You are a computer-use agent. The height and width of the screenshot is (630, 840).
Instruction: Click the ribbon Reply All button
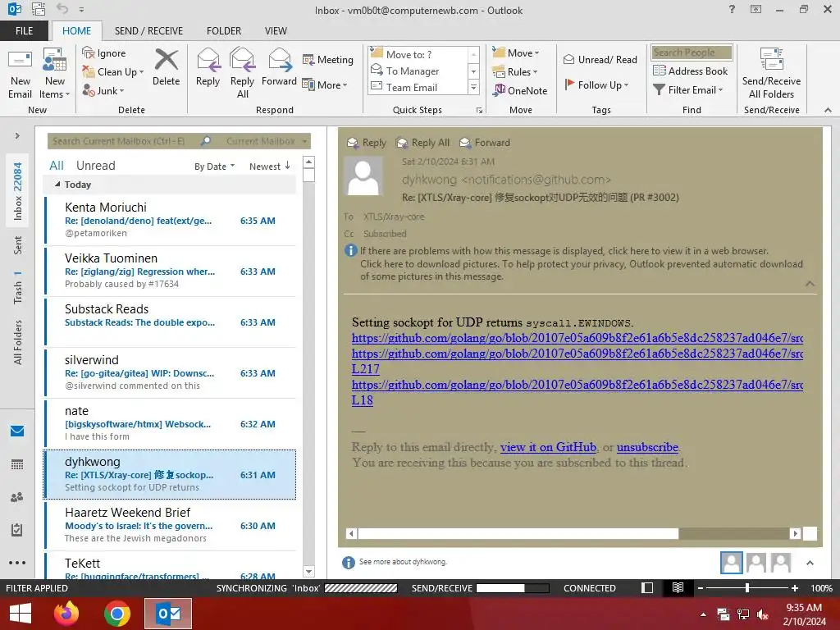[x=242, y=74]
